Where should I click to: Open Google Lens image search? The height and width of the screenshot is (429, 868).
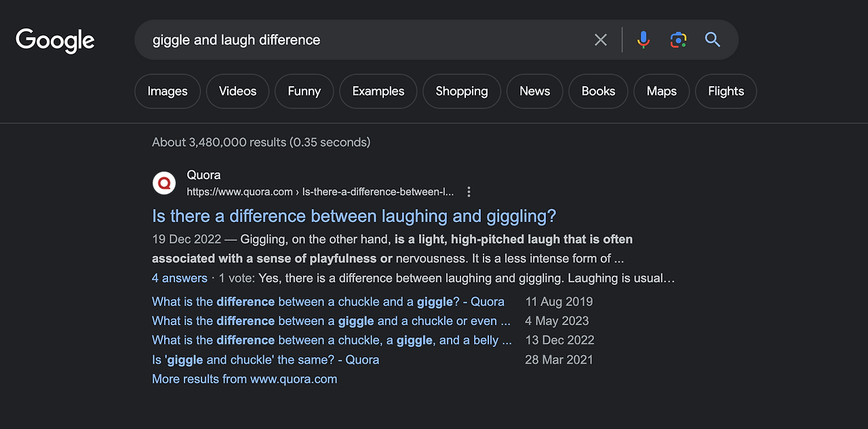click(678, 40)
